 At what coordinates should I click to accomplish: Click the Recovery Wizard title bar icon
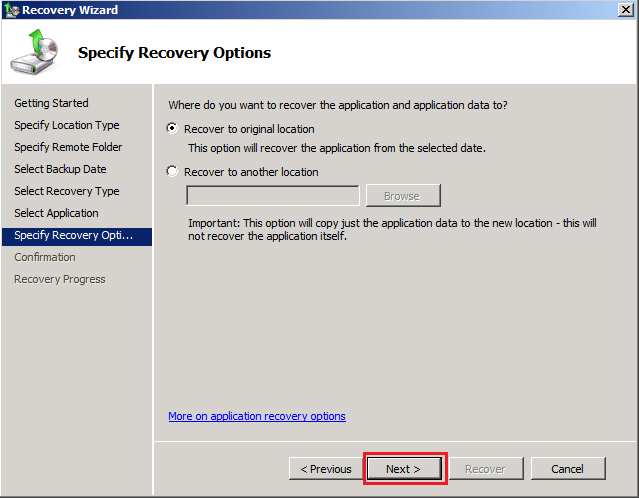[x=11, y=10]
